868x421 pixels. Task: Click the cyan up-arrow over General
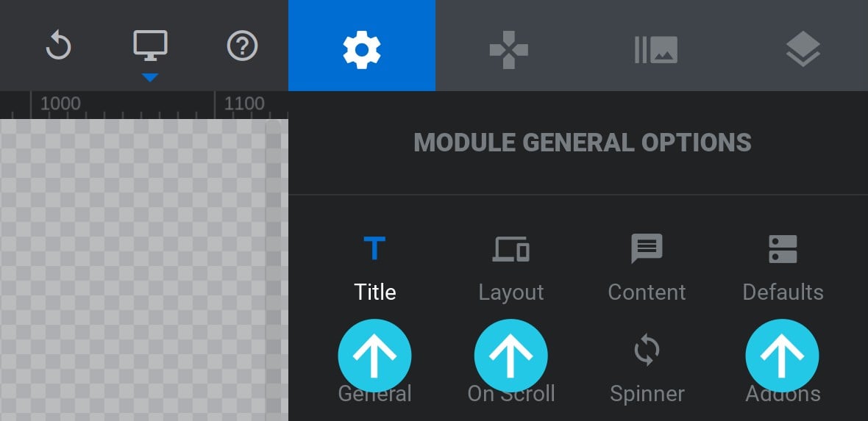pos(374,356)
